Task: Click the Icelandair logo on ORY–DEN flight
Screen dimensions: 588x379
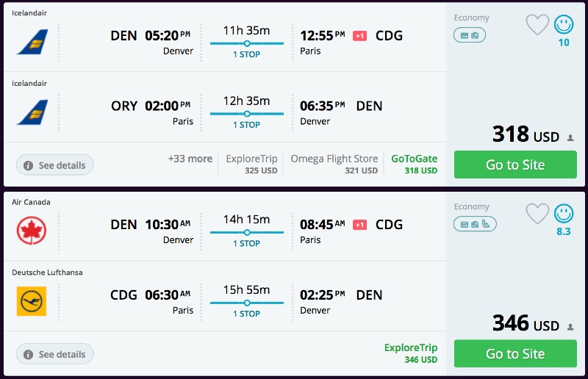Action: (x=32, y=112)
